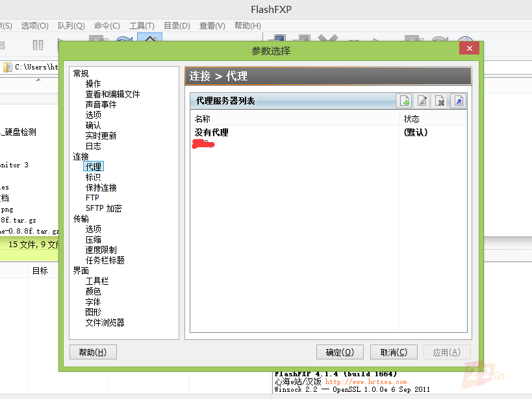The height and width of the screenshot is (399, 532).
Task: Open the 队列(Q) menu
Action: click(x=71, y=26)
